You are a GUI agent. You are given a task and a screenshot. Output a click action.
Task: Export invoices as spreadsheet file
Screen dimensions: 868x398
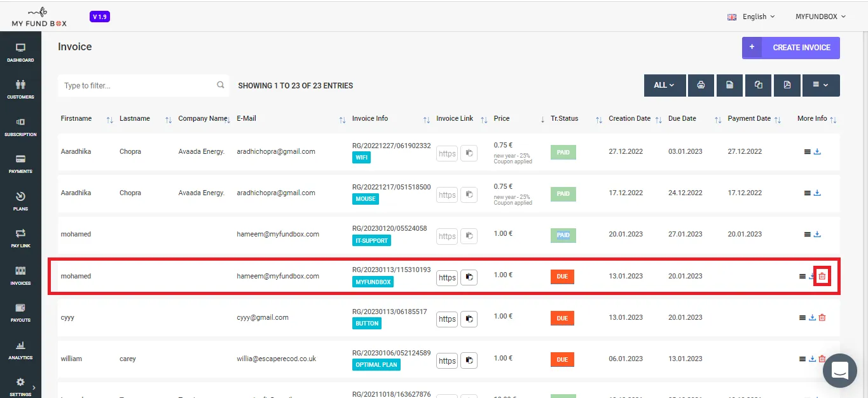(x=729, y=85)
